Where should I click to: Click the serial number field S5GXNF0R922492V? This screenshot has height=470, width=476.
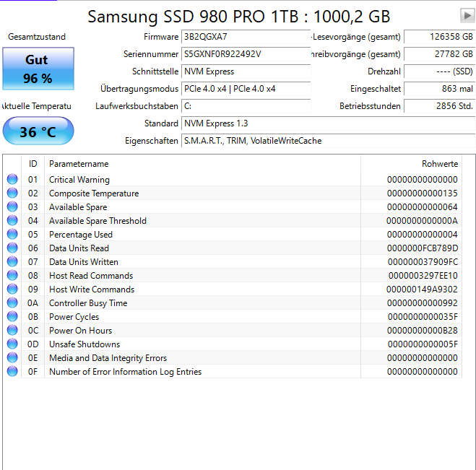tap(246, 54)
